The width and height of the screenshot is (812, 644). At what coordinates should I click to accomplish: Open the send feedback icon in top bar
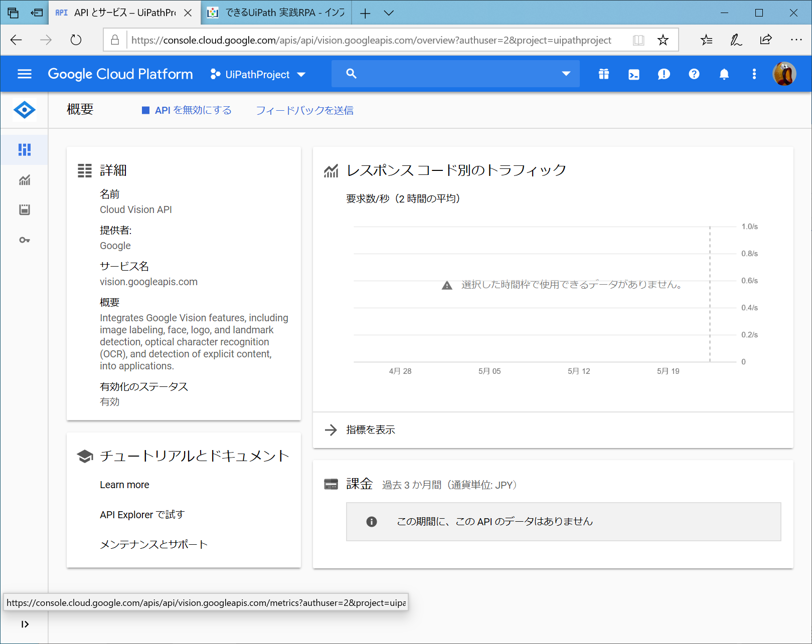coord(664,74)
